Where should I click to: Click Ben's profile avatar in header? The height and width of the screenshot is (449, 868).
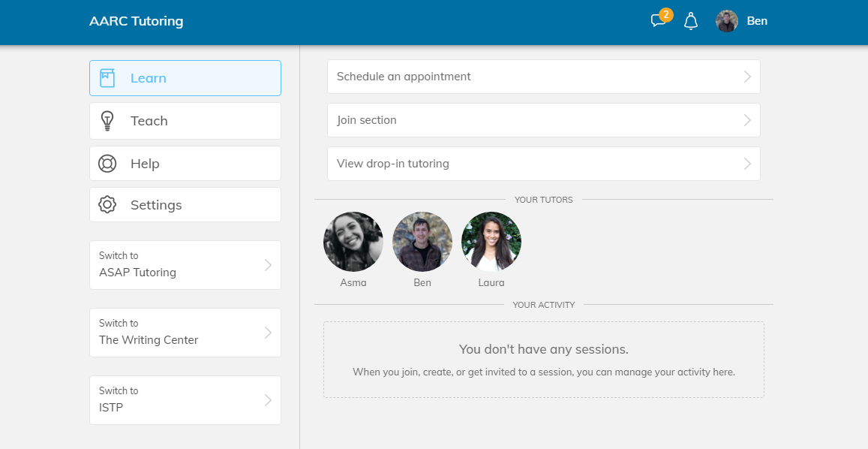(x=726, y=21)
